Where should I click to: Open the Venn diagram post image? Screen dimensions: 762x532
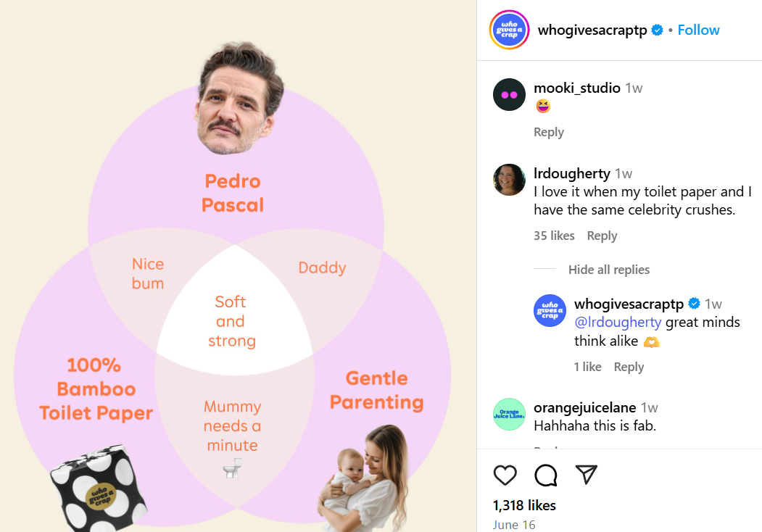[238, 266]
